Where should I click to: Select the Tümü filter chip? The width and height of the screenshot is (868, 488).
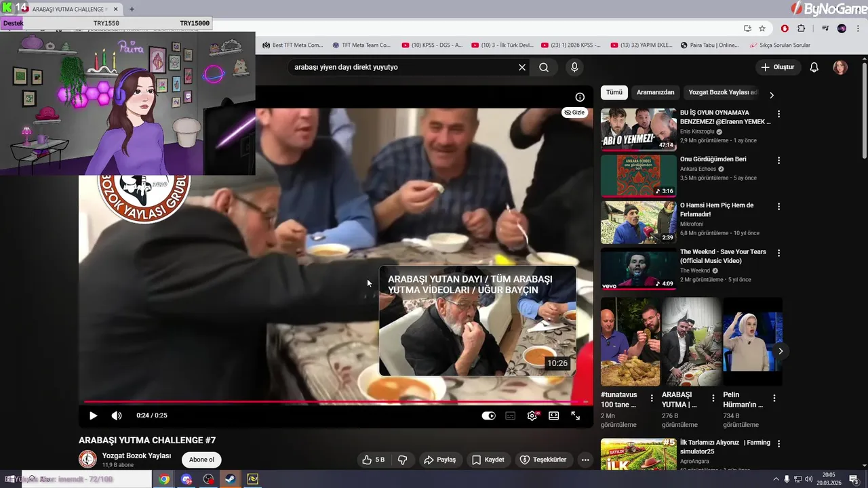pyautogui.click(x=614, y=92)
